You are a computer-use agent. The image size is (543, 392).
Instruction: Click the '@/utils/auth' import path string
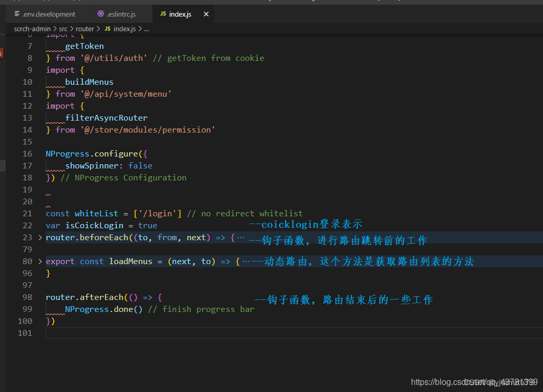click(x=114, y=58)
